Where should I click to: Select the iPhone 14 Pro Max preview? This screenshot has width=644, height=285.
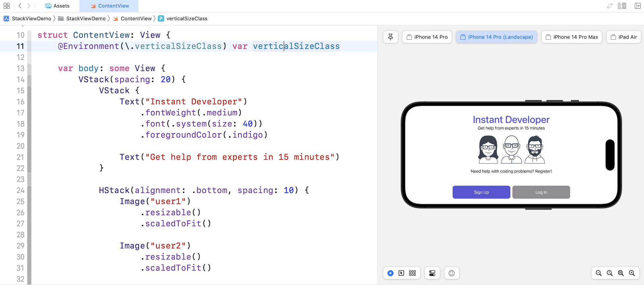pos(572,37)
